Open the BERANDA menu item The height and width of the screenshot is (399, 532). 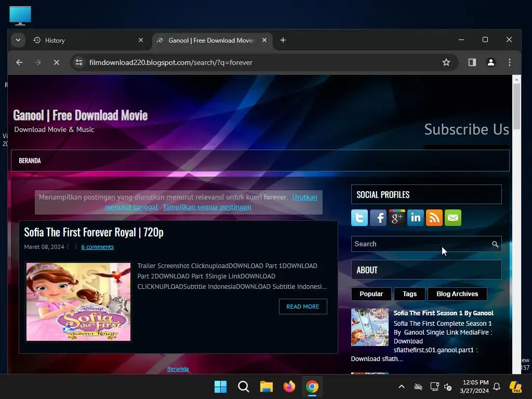[30, 161]
